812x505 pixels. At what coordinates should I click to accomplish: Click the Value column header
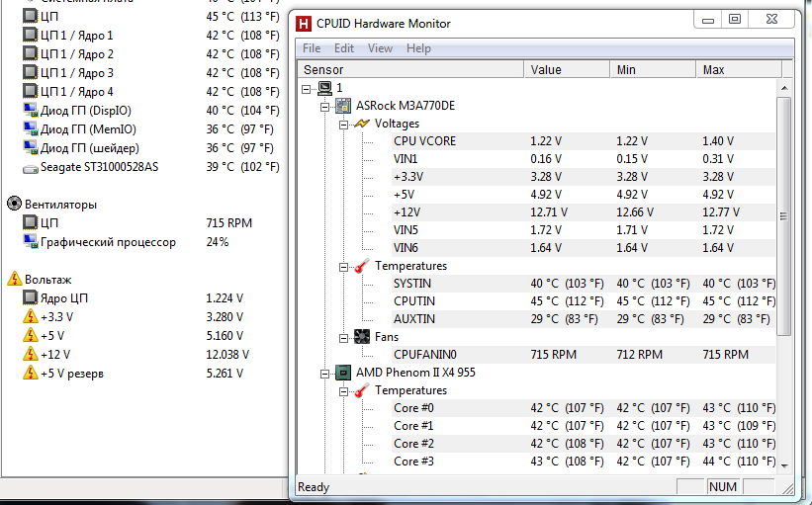coord(567,69)
